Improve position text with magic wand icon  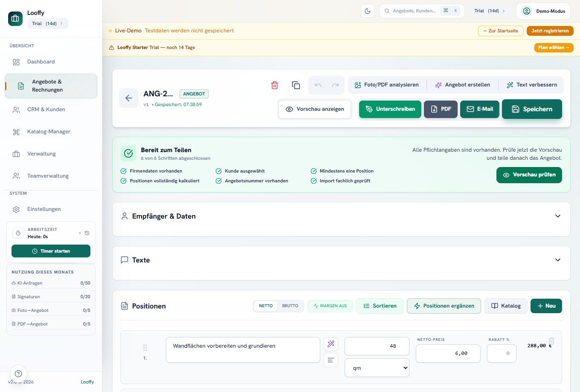coord(331,344)
